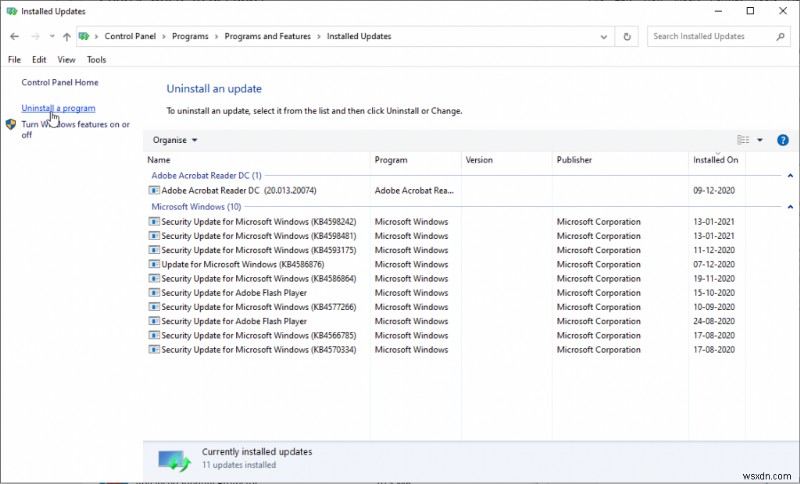This screenshot has width=800, height=484.
Task: Select Security Update for Microsoft Windows (KB4598242)
Action: [x=259, y=222]
